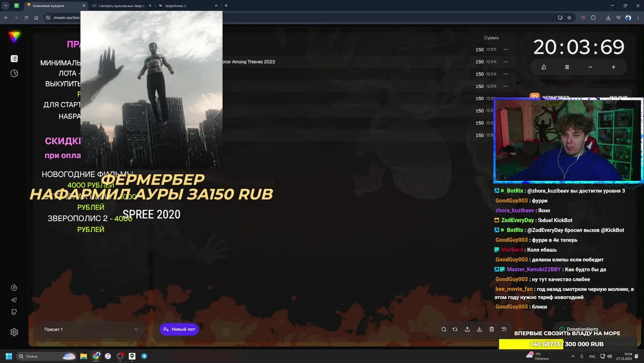Click the 20:03:69 timer display

click(x=579, y=47)
